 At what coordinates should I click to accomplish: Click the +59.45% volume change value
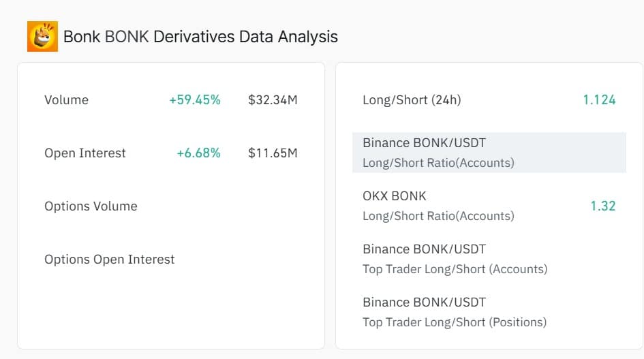(195, 100)
